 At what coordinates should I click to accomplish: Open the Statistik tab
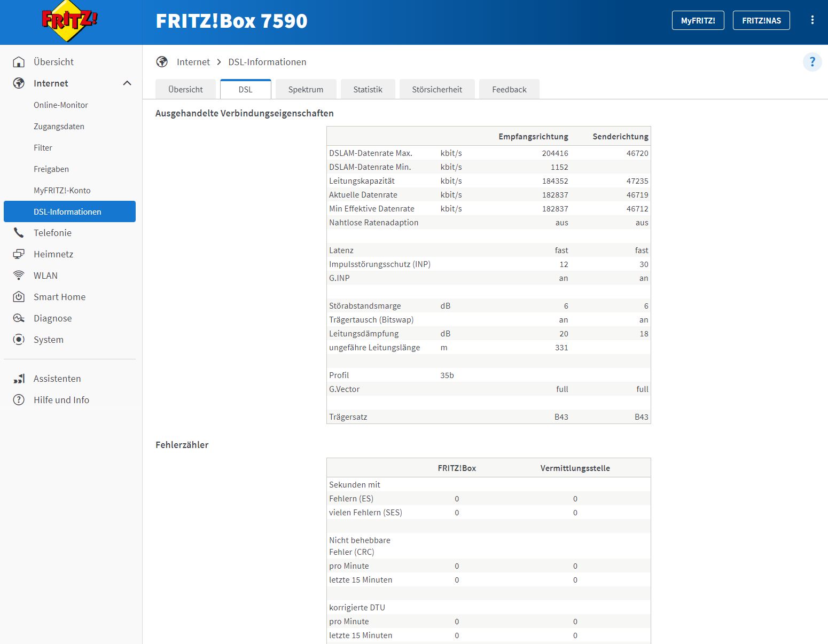368,89
